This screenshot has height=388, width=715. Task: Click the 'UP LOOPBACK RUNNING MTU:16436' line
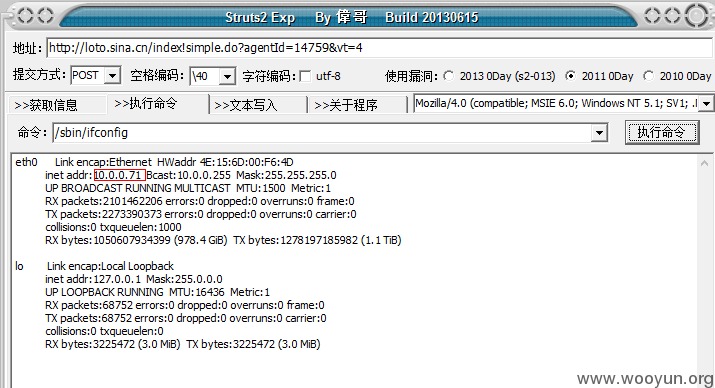(x=157, y=292)
